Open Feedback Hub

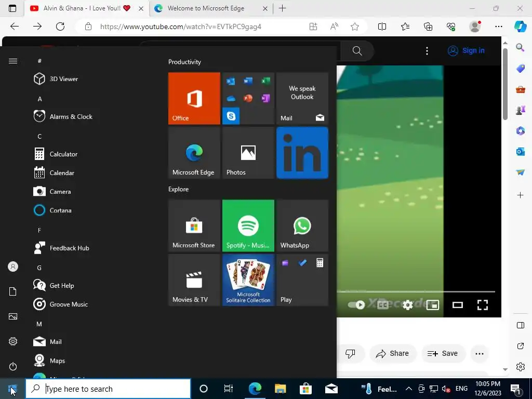coord(61,248)
